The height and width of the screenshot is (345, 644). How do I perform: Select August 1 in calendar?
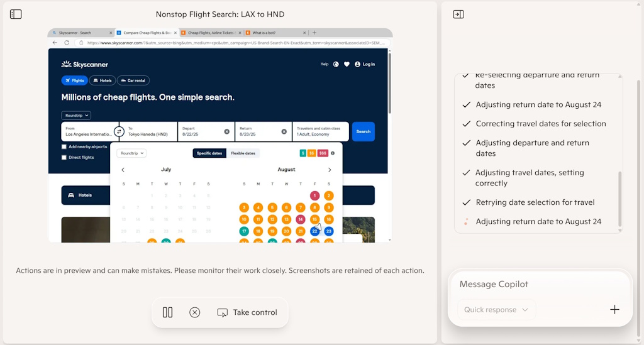(x=314, y=195)
